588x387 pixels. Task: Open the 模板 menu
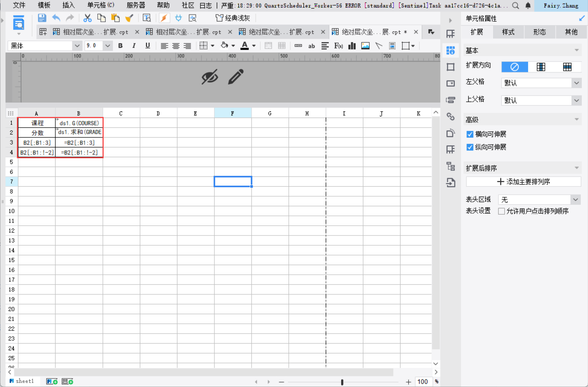44,6
